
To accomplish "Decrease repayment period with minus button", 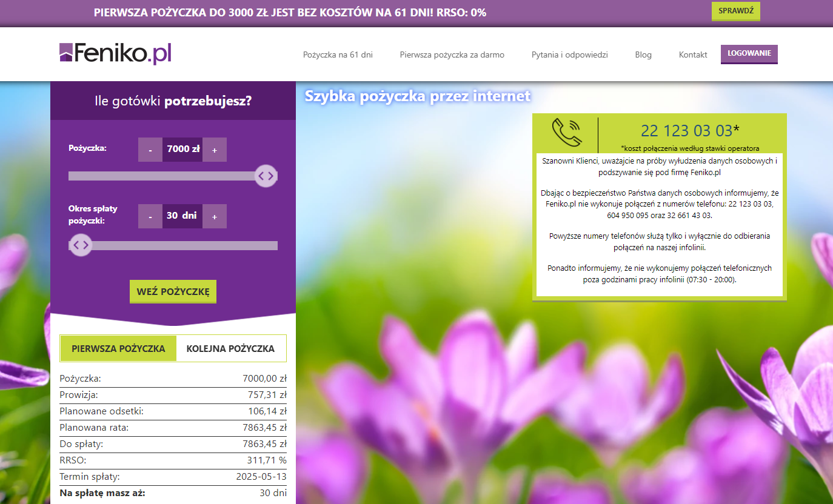I will point(150,216).
